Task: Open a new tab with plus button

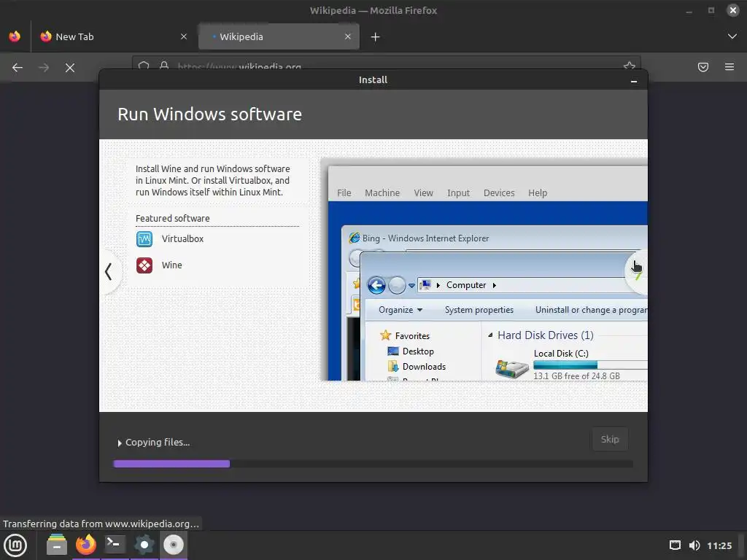Action: pos(376,36)
